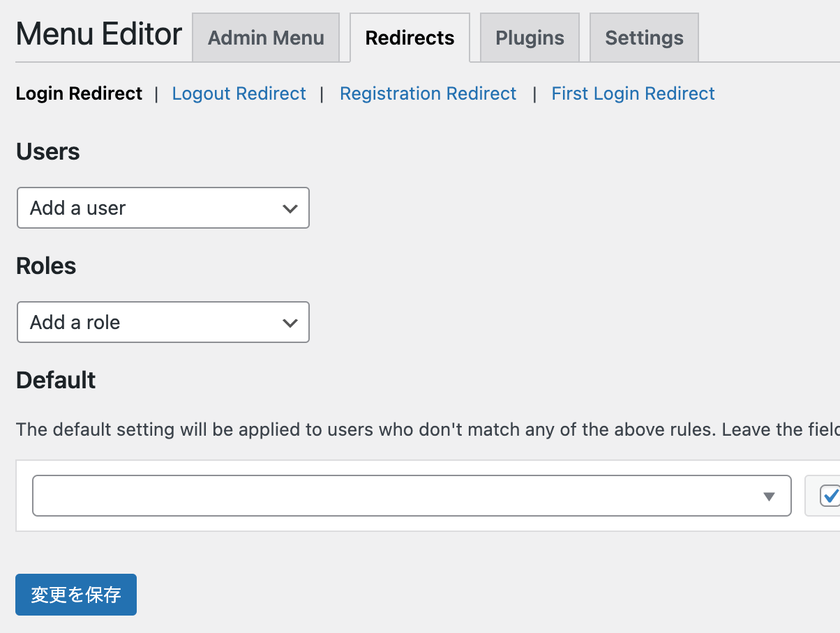
Task: Click the Default section heading
Action: [x=56, y=380]
